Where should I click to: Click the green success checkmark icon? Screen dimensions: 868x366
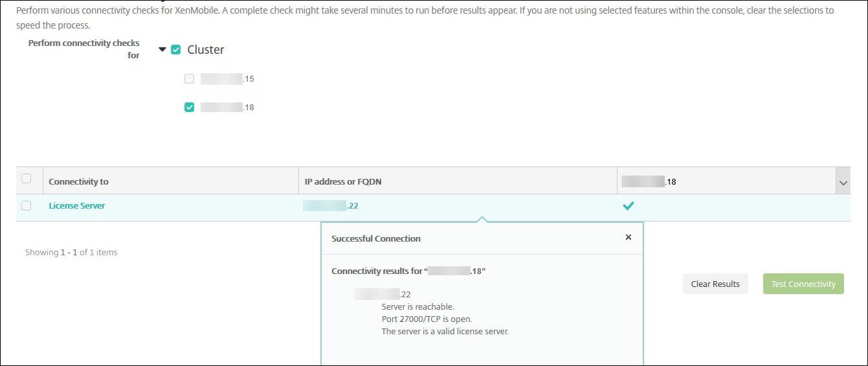click(628, 206)
